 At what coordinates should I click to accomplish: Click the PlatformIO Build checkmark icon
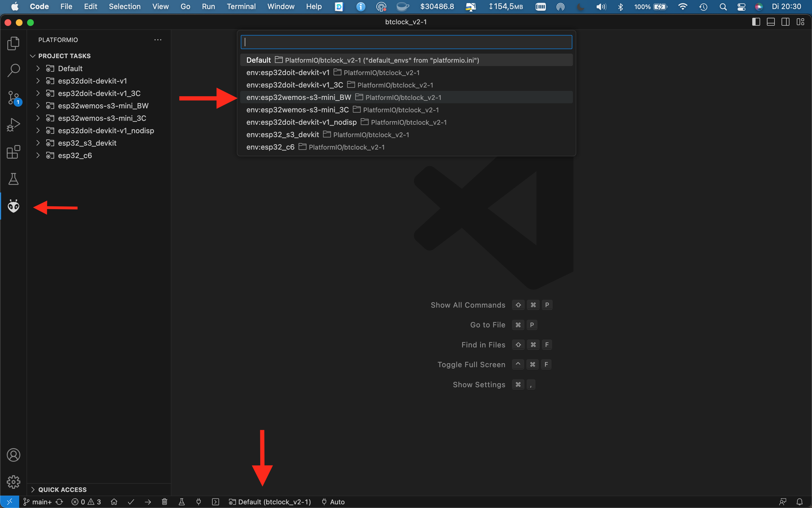(131, 502)
